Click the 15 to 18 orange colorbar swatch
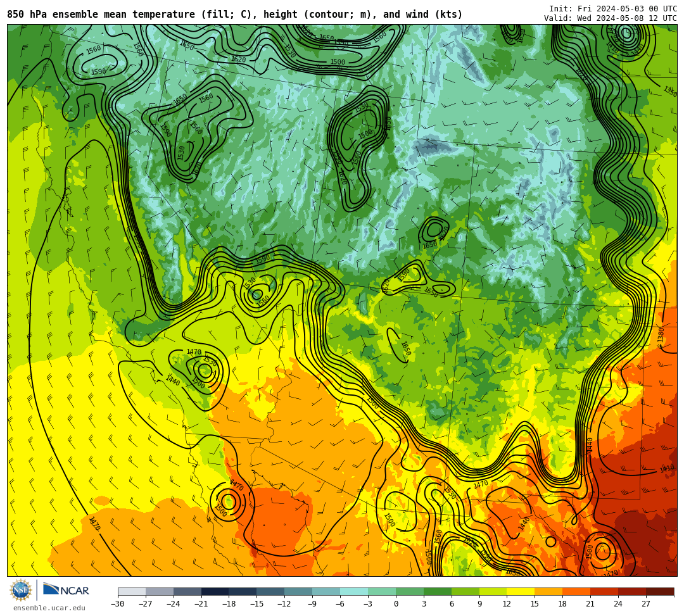This screenshot has height=616, width=684. (x=548, y=591)
